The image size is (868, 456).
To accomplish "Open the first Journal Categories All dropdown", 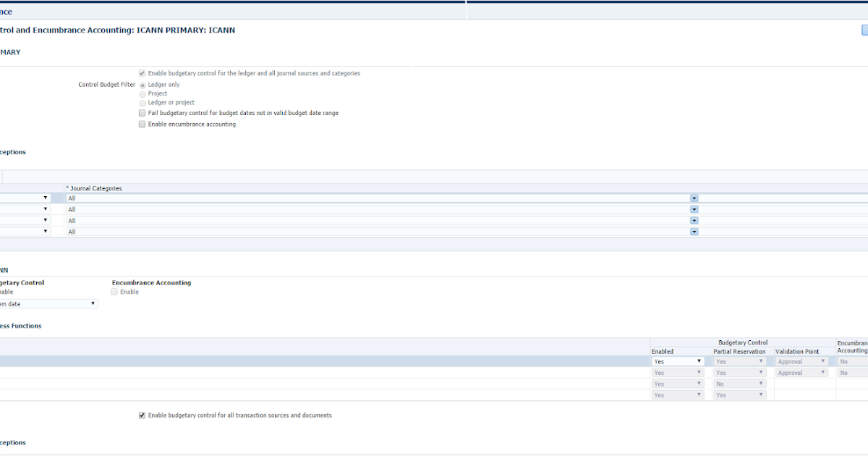I will tap(694, 198).
